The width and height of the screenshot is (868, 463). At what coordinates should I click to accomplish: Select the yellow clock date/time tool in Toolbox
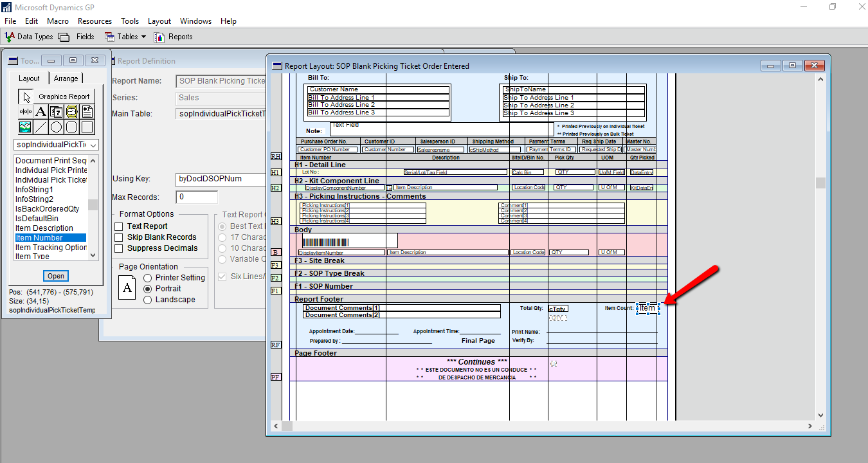point(72,111)
